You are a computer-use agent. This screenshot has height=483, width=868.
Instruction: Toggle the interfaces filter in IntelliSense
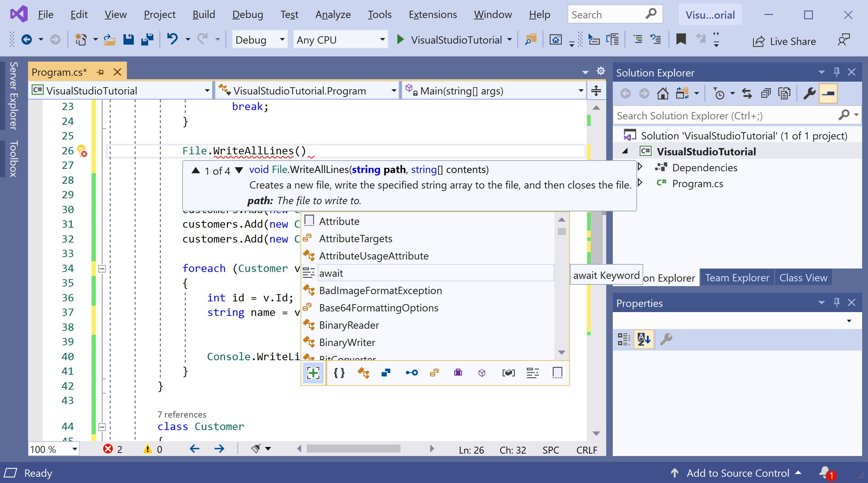[x=412, y=373]
